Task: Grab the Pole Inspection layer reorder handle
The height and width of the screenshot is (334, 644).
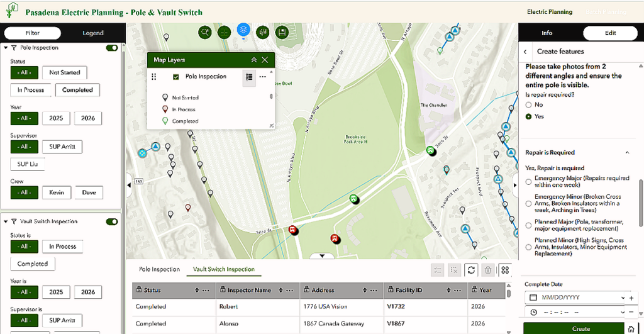Action: click(154, 77)
